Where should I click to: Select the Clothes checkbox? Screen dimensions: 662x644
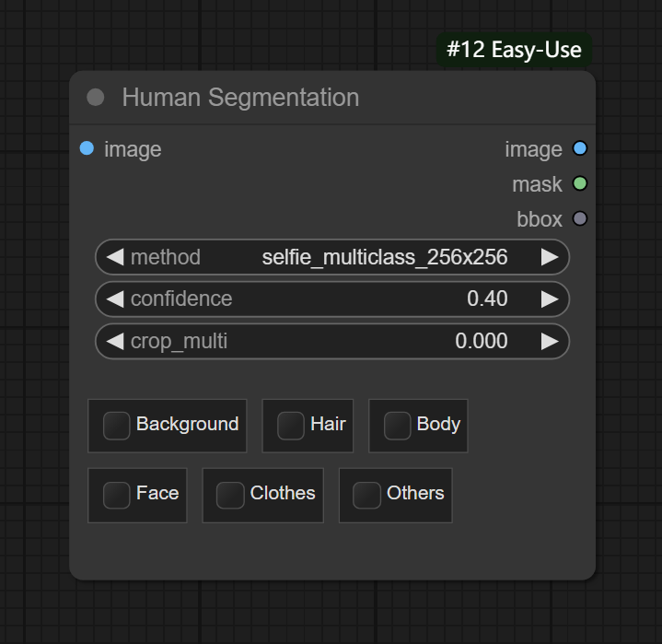tap(230, 495)
